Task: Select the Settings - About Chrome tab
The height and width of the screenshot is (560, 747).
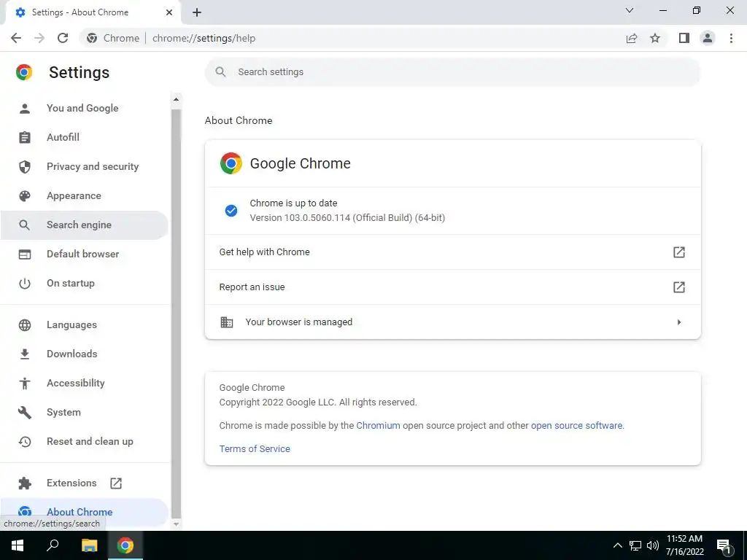Action: point(93,12)
